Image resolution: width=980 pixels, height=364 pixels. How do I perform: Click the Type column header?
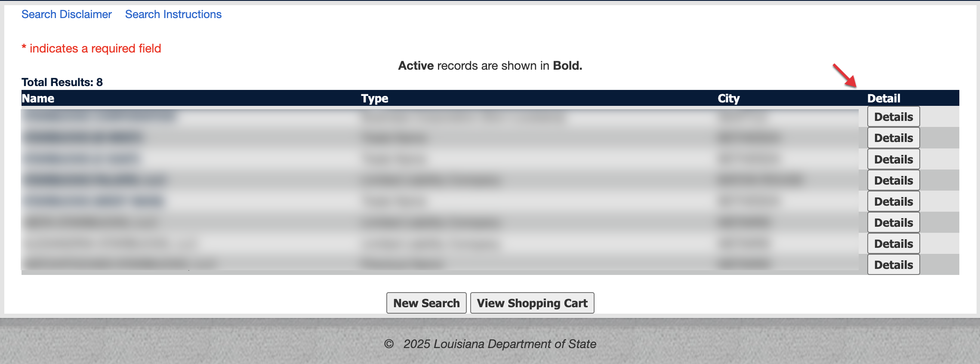point(374,99)
